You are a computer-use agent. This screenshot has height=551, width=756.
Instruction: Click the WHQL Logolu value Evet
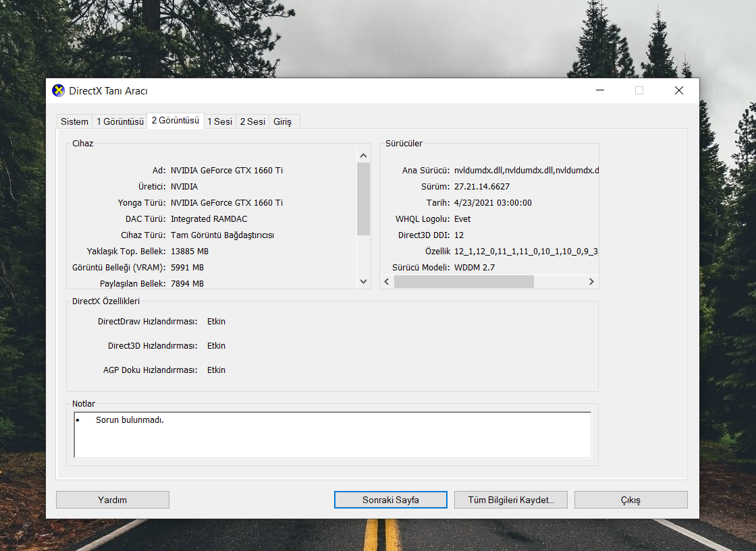[x=462, y=219]
